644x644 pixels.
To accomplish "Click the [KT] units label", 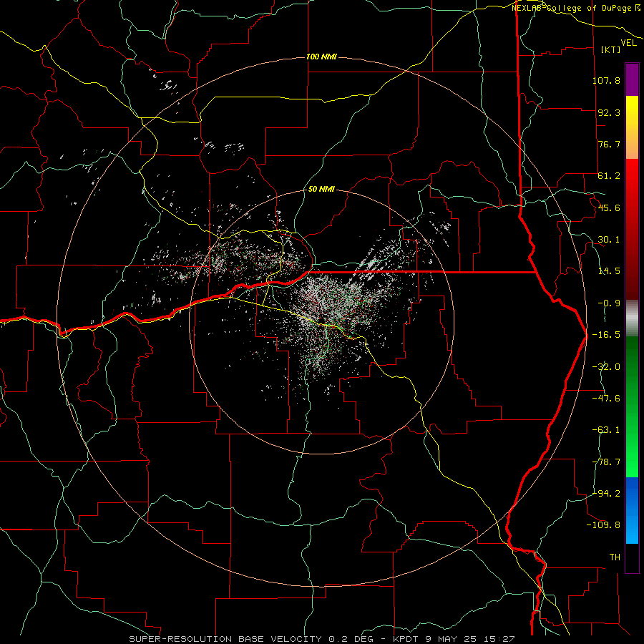I will coord(611,49).
